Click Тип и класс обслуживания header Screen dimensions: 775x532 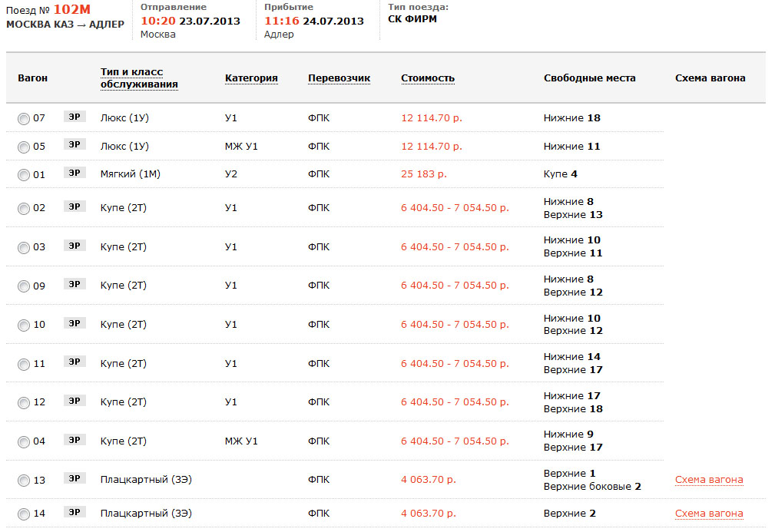tap(139, 78)
